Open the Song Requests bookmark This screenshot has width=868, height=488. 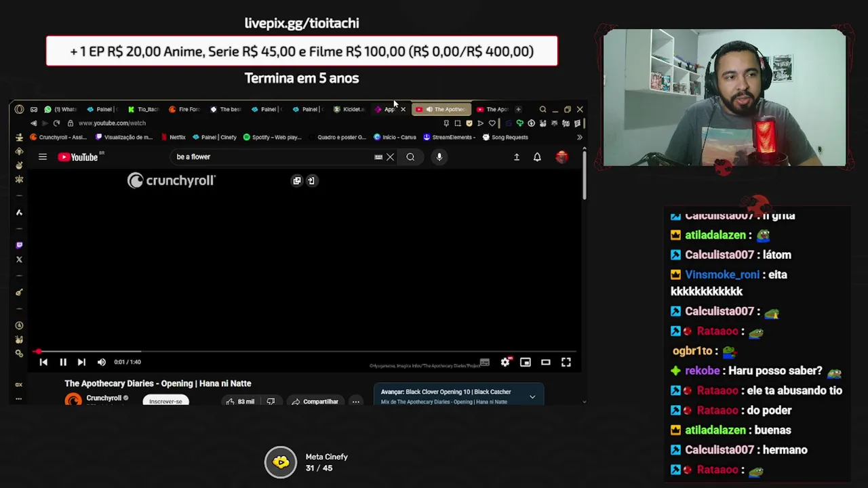[x=505, y=137]
